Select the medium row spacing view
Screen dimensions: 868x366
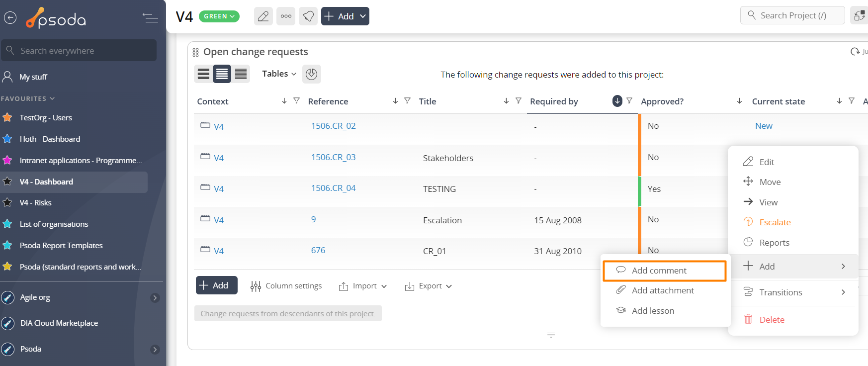point(222,74)
